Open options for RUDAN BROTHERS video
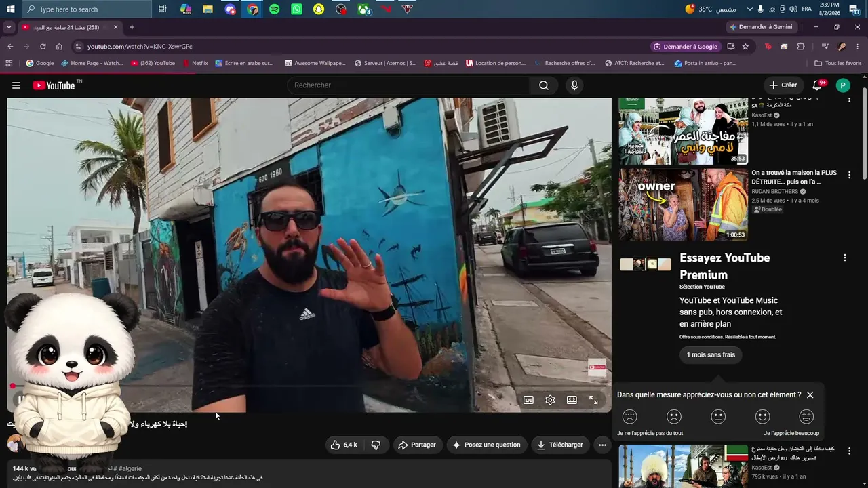This screenshot has width=868, height=488. [x=849, y=175]
